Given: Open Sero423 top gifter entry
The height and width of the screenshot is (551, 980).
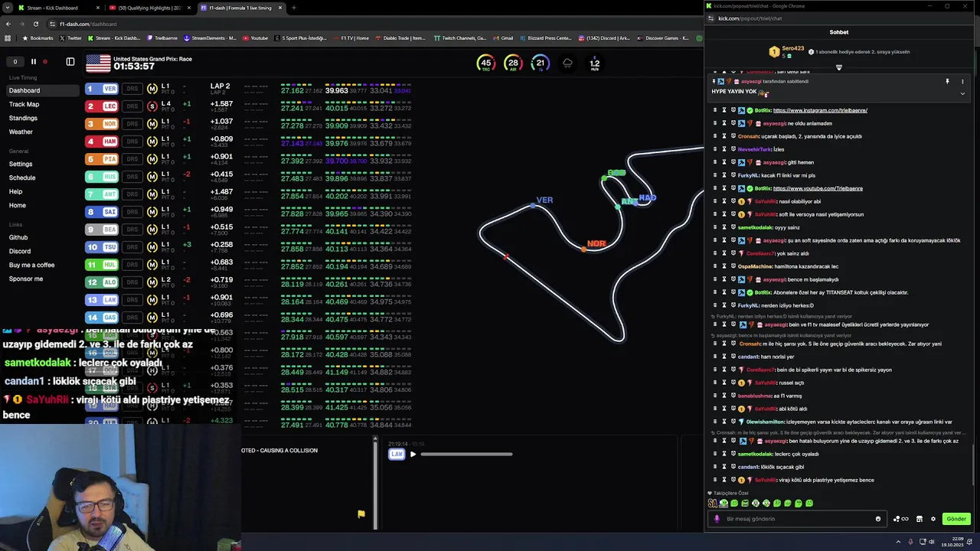Looking at the screenshot, I should pos(787,51).
